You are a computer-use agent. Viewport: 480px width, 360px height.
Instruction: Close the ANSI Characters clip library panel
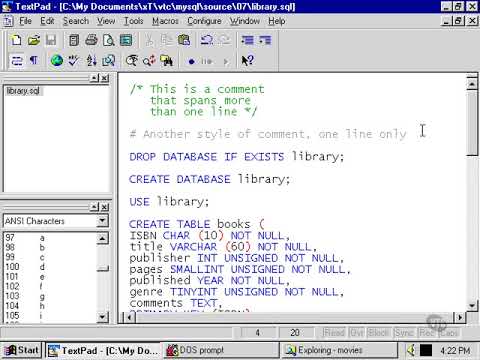[x=105, y=207]
